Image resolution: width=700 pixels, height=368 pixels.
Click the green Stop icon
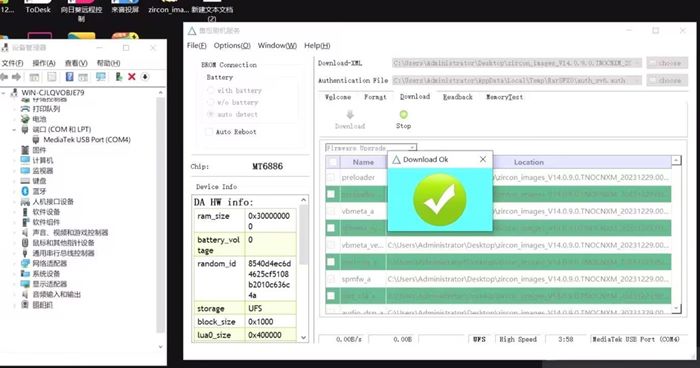[x=404, y=115]
